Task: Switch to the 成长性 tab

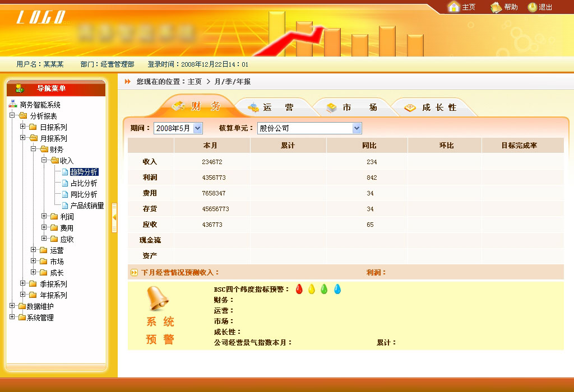Action: pyautogui.click(x=434, y=108)
